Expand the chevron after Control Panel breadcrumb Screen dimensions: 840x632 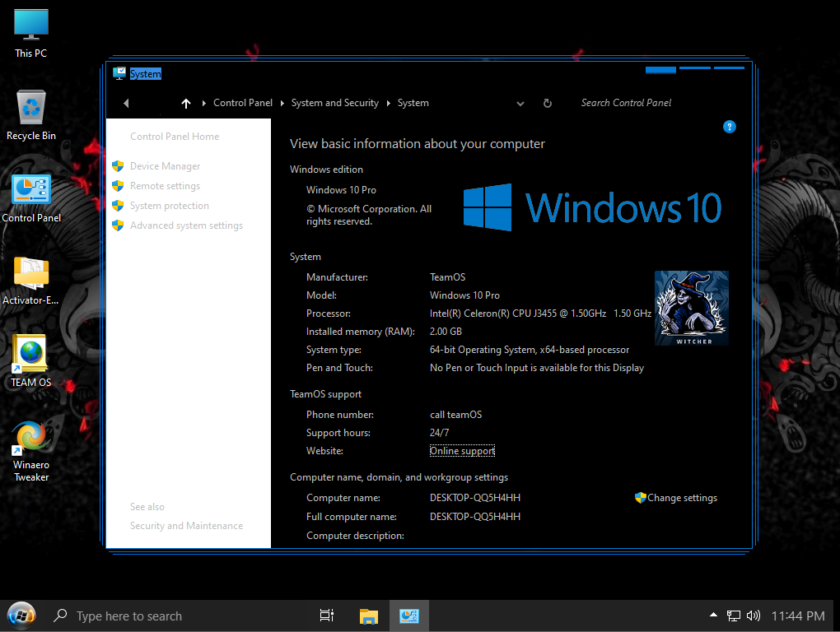pyautogui.click(x=282, y=104)
